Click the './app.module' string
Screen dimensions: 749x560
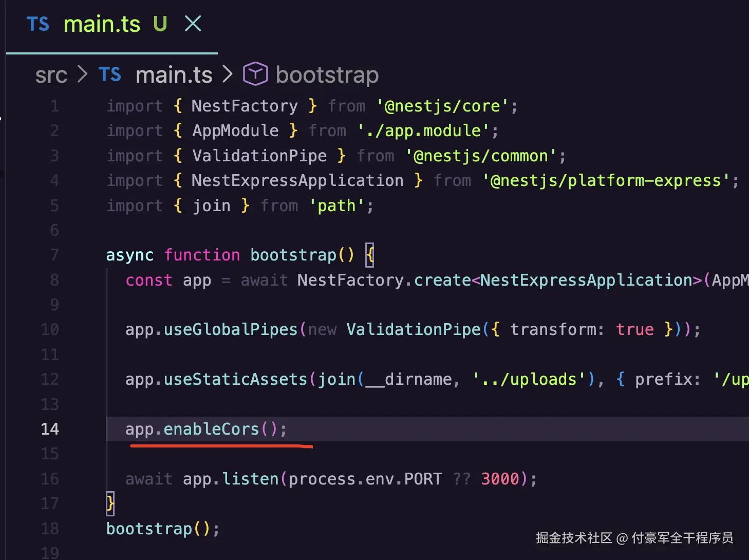point(424,131)
